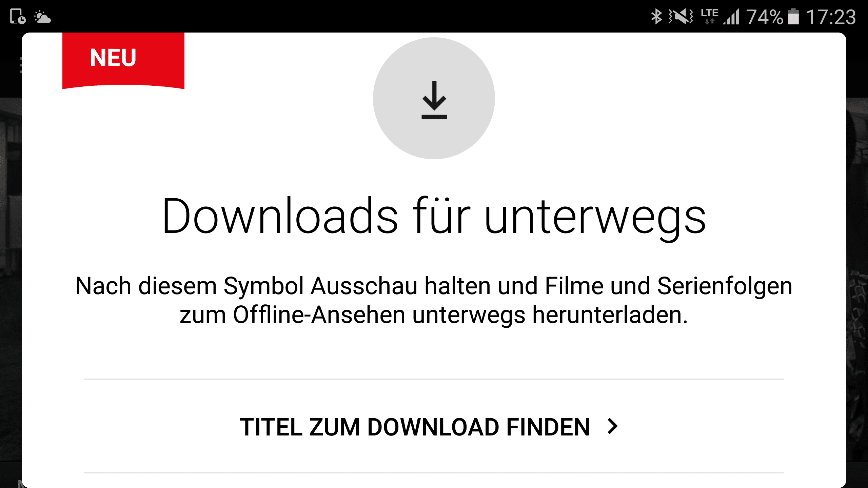Open TITEL ZUM DOWNLOAD FINDEN link
The width and height of the screenshot is (868, 488).
(x=429, y=427)
